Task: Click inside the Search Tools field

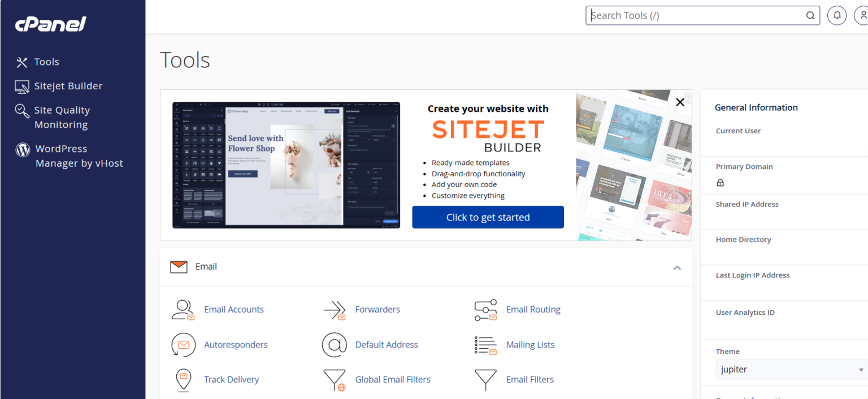Action: pos(695,15)
